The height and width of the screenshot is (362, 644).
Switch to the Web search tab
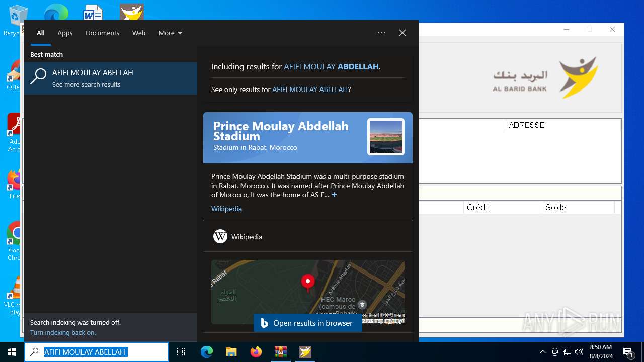pyautogui.click(x=139, y=33)
